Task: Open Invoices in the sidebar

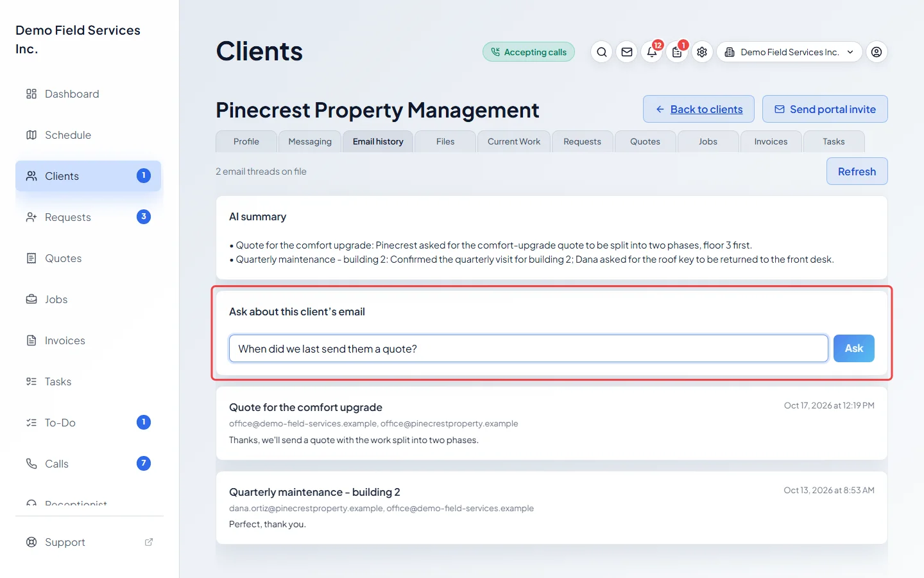Action: point(89,340)
